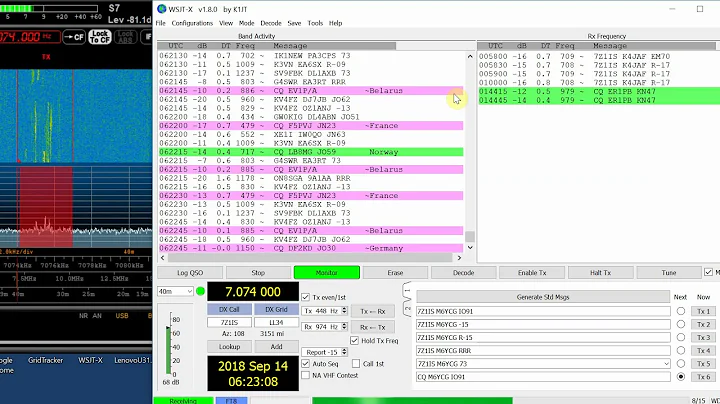Open the File menu
Viewport: 720px width, 404px height.
pyautogui.click(x=160, y=23)
